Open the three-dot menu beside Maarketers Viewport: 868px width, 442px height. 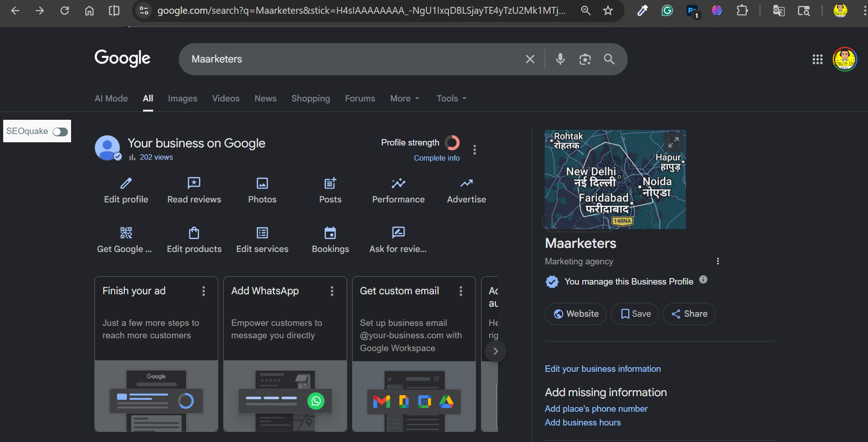(718, 261)
